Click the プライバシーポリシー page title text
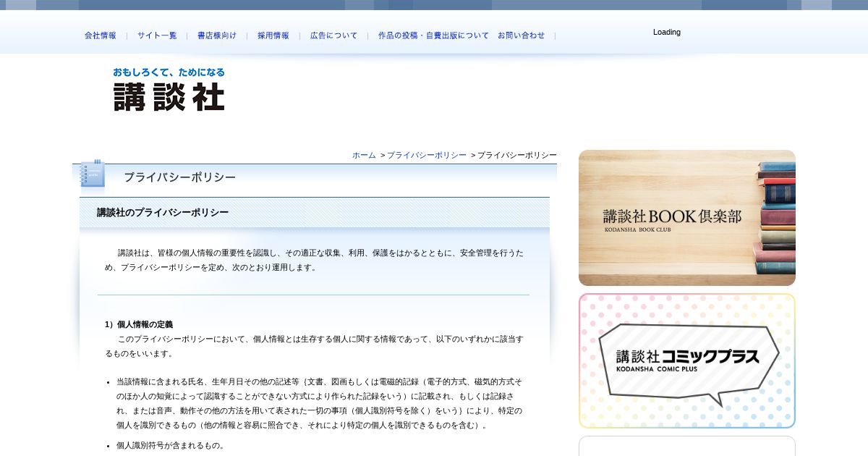 [x=180, y=177]
